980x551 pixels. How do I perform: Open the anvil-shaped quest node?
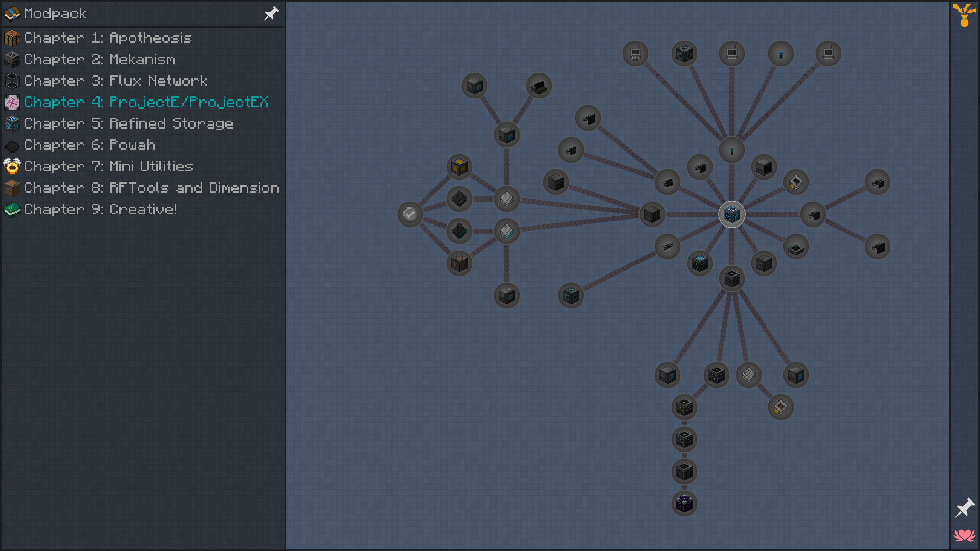[x=538, y=86]
